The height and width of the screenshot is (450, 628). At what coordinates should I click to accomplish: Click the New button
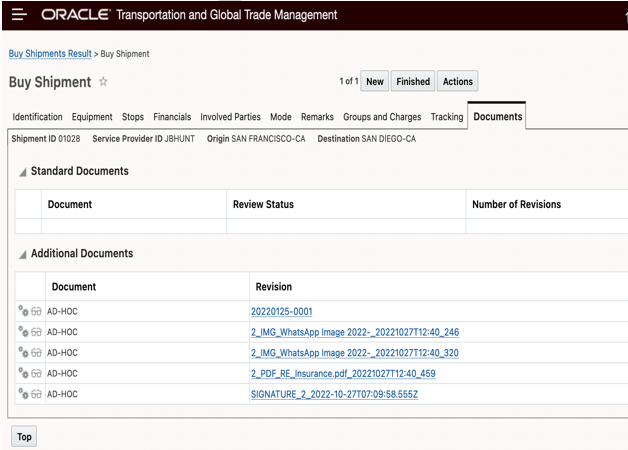point(374,81)
